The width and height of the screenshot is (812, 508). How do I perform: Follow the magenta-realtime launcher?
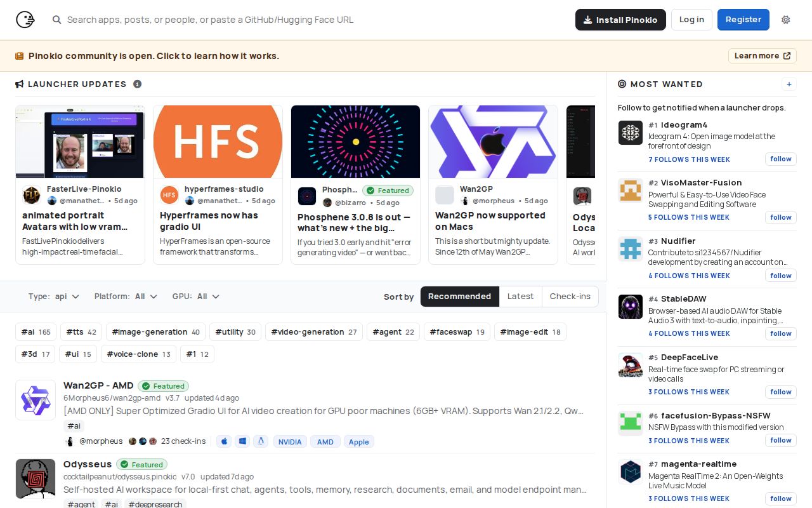[781, 498]
